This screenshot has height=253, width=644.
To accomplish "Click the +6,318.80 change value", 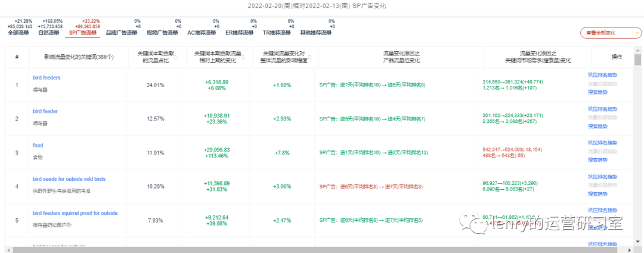I will 217,82.
